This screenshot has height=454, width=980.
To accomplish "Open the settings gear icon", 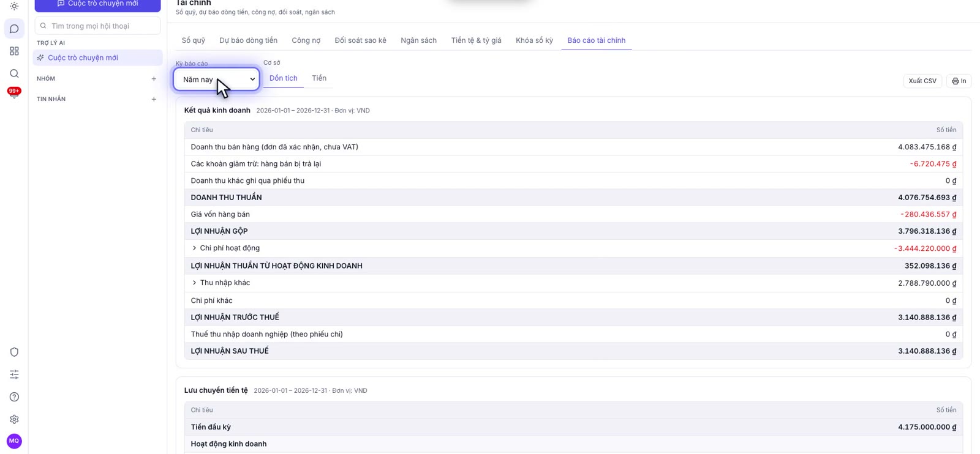I will coord(14,419).
